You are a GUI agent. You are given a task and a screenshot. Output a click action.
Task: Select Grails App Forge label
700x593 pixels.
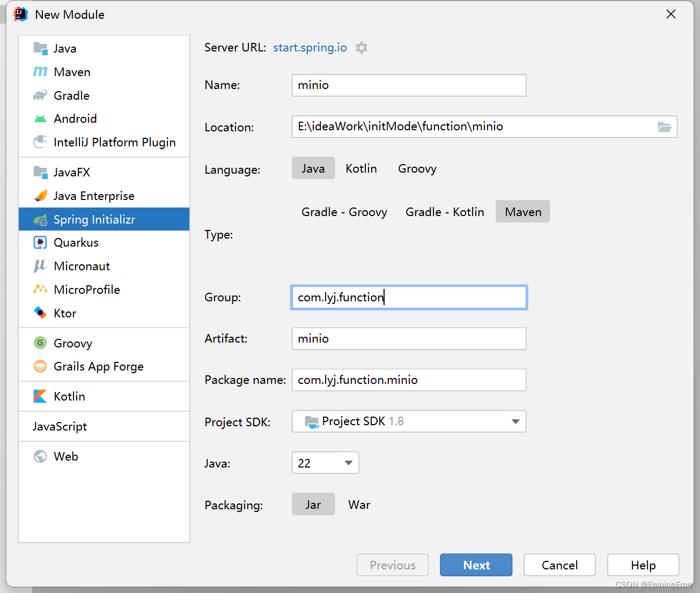(x=99, y=367)
